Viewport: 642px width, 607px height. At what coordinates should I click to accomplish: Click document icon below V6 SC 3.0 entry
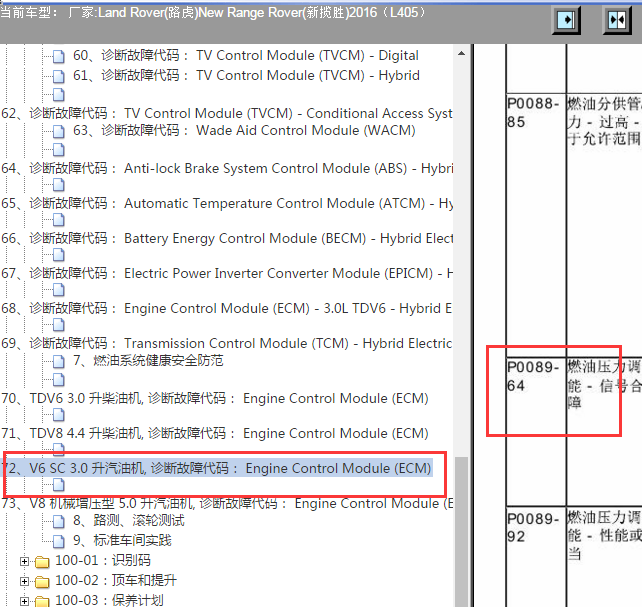(59, 485)
